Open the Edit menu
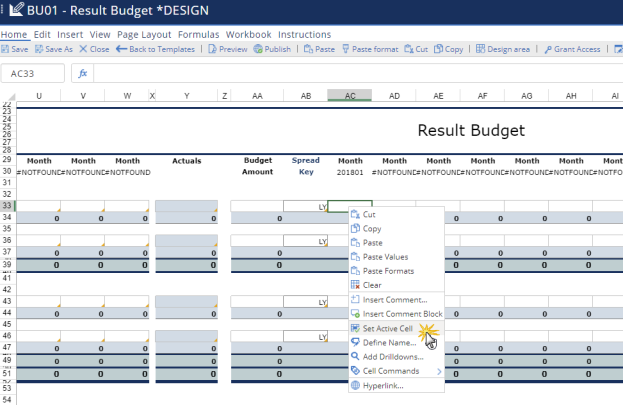The image size is (623, 405). coord(42,35)
